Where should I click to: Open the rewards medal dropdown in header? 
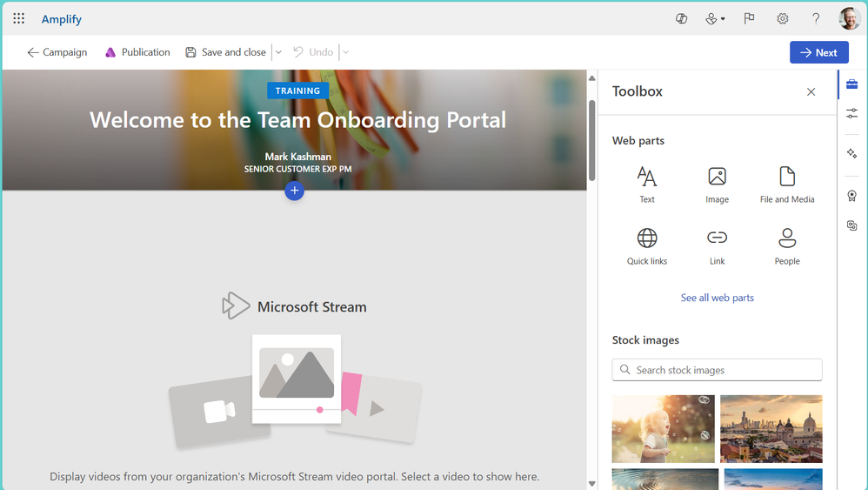(715, 19)
